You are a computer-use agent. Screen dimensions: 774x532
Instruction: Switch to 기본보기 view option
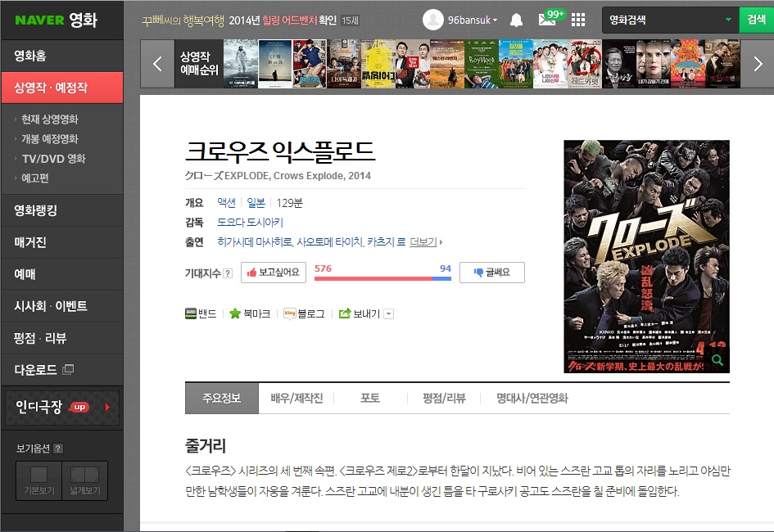[38, 480]
